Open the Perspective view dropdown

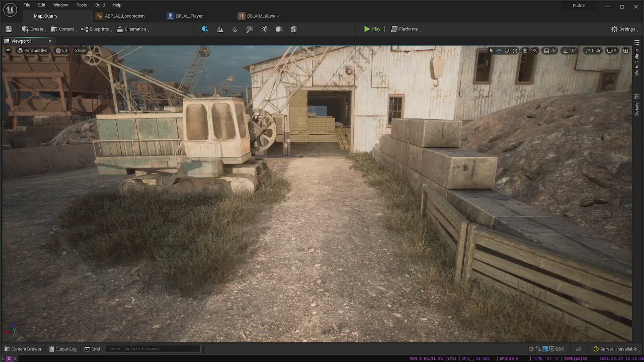click(x=32, y=51)
